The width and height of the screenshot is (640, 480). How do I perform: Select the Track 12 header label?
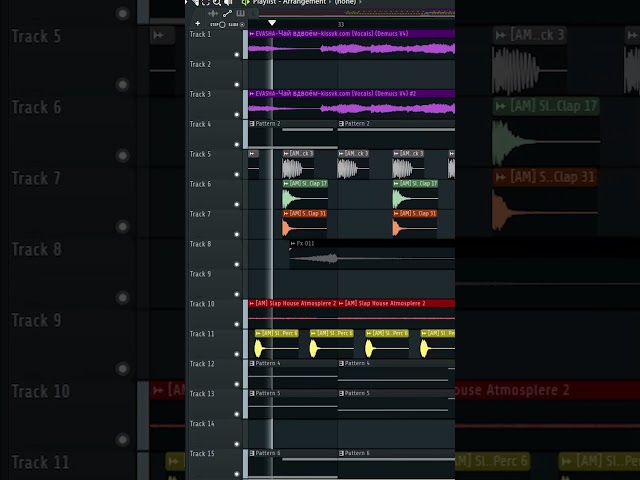click(x=202, y=364)
